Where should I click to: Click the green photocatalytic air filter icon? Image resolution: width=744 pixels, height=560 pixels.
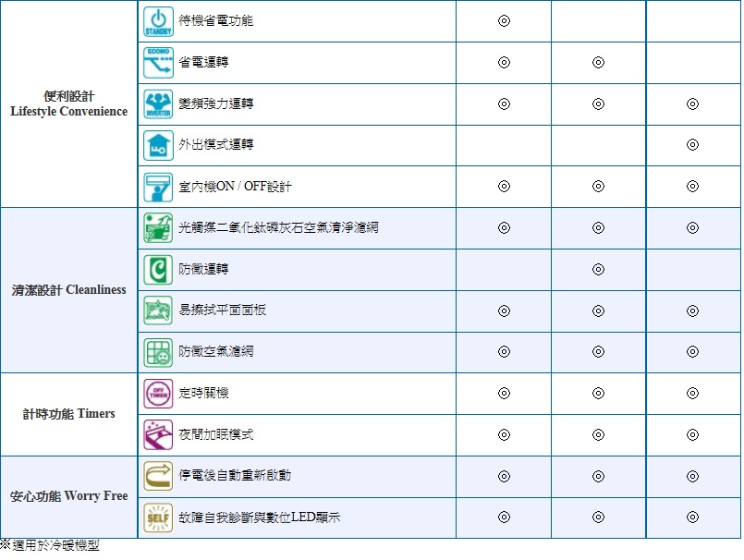(158, 227)
